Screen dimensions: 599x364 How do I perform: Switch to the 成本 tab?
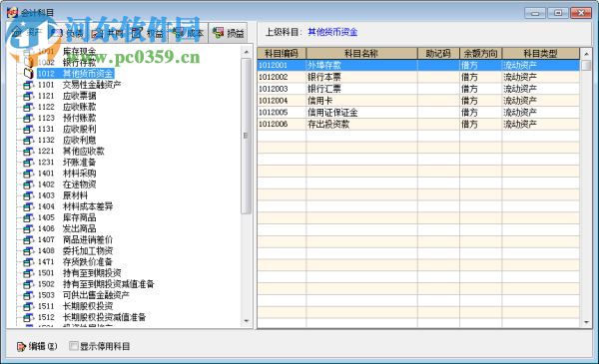(188, 33)
